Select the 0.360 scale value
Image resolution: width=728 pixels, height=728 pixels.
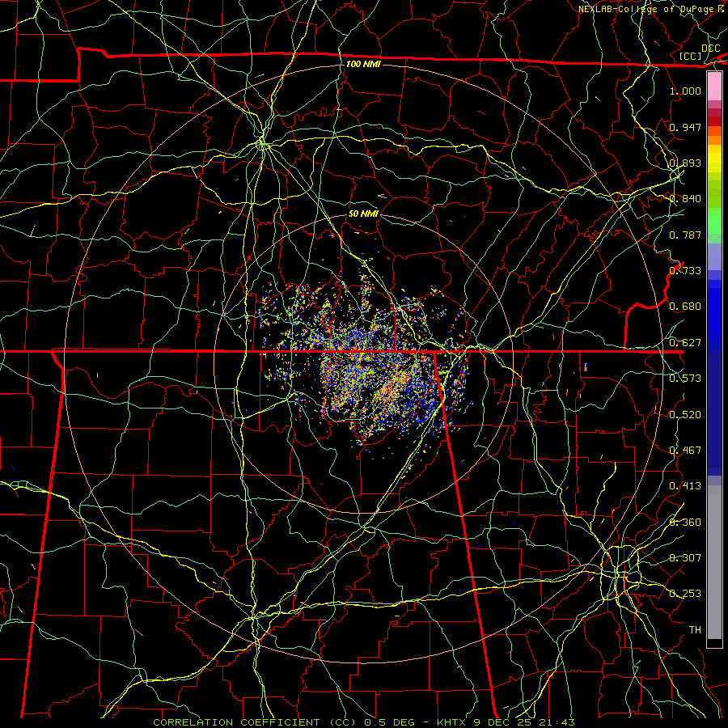[685, 523]
